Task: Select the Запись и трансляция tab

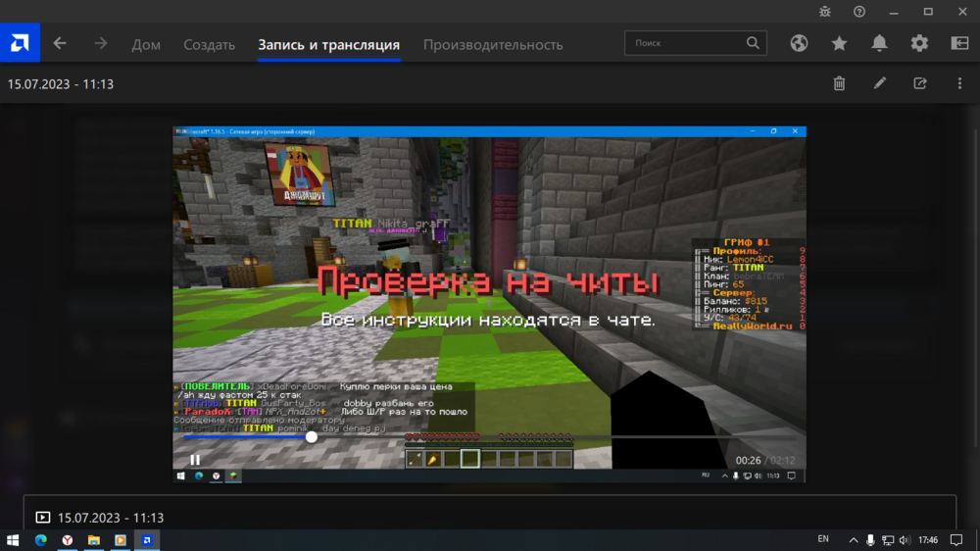Action: click(328, 44)
